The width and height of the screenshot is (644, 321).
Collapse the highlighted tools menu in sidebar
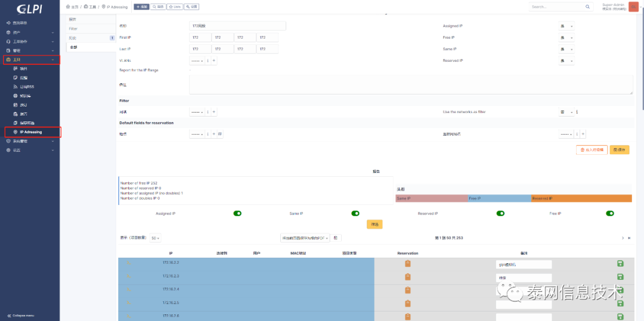point(32,60)
